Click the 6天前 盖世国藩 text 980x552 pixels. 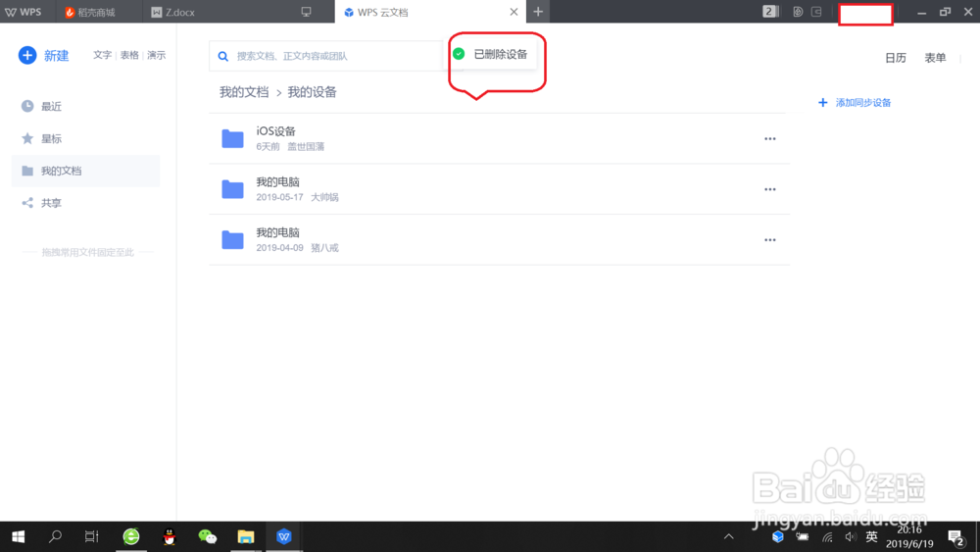click(x=291, y=146)
